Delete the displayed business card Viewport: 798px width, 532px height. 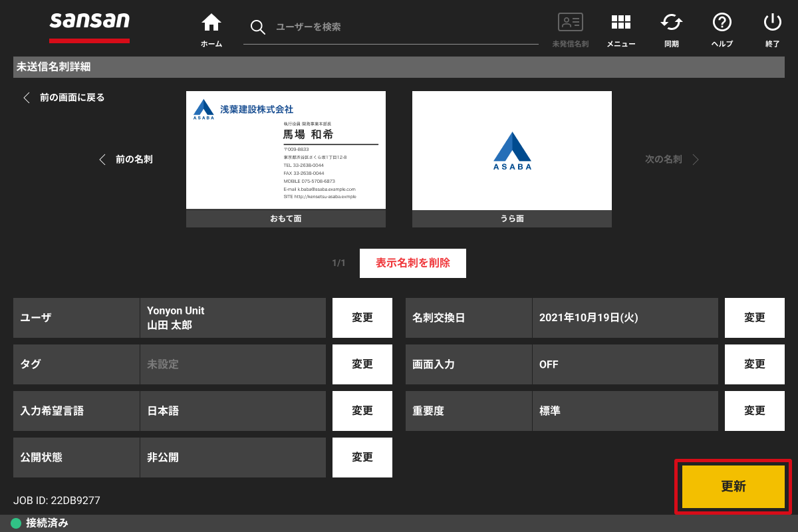pos(412,263)
